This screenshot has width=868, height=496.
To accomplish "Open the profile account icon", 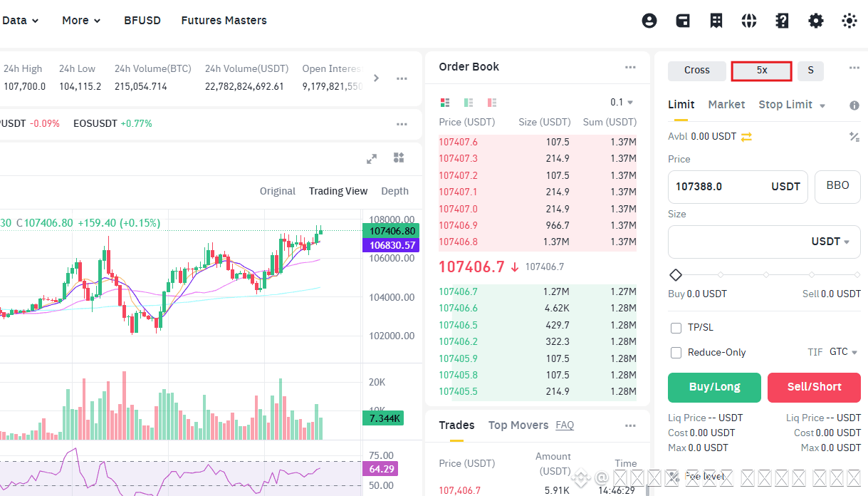I will [x=649, y=21].
